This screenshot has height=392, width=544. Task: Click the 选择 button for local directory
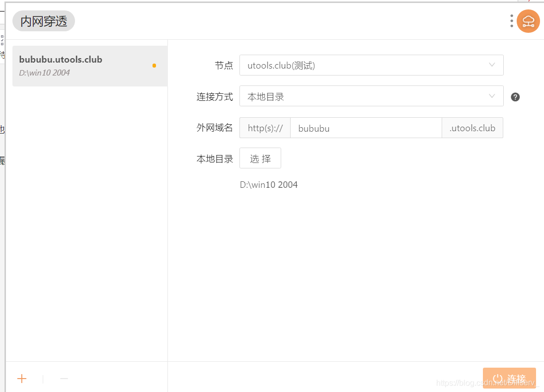click(x=260, y=158)
